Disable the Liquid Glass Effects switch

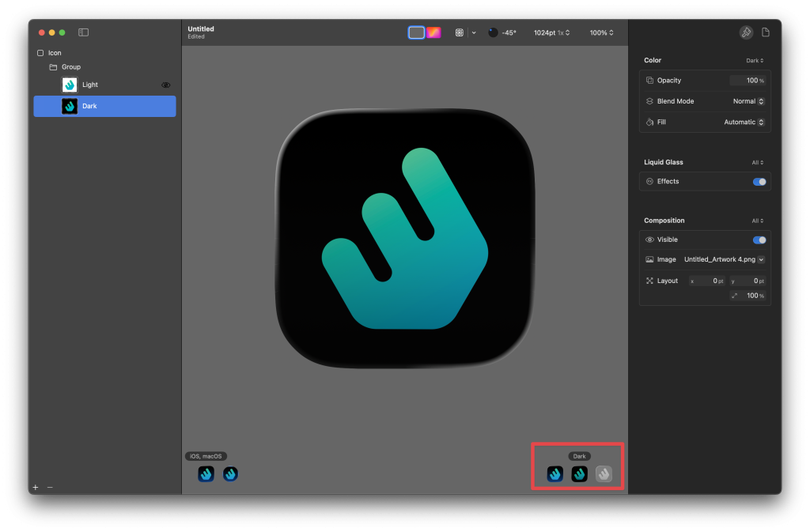point(759,182)
